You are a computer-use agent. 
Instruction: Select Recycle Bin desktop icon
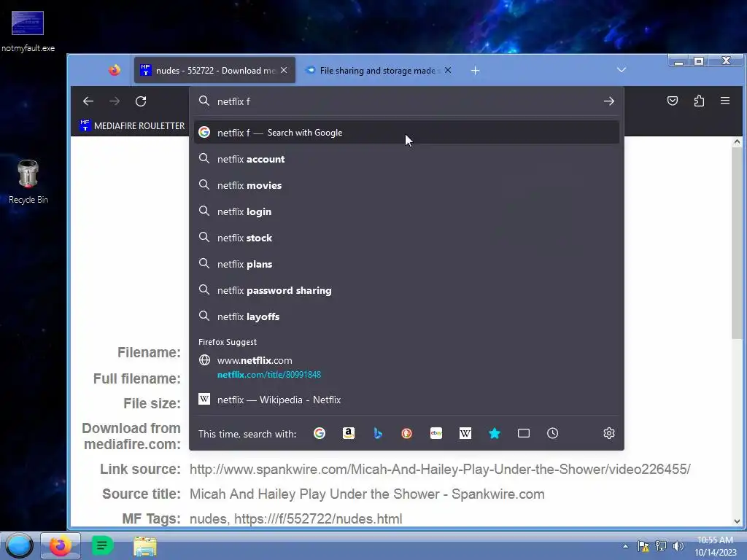tap(28, 182)
